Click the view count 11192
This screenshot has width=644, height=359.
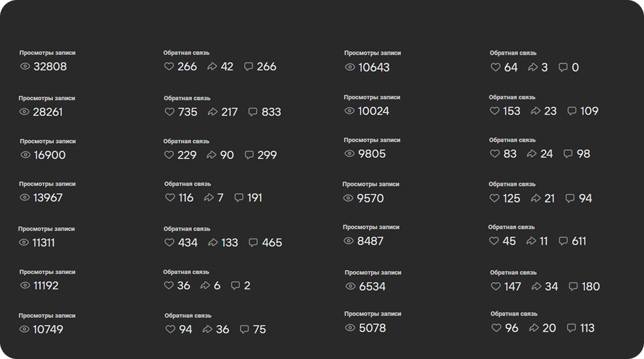[46, 285]
